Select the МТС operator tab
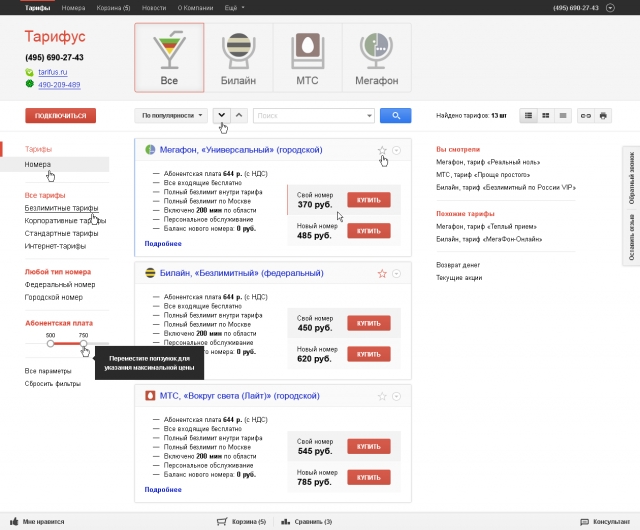This screenshot has width=640, height=530. tap(307, 58)
